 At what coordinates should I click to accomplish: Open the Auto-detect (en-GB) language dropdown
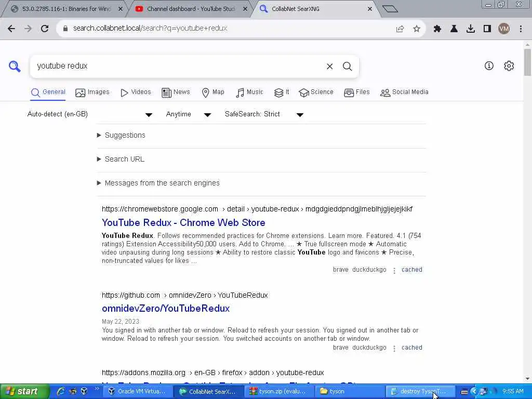pyautogui.click(x=90, y=114)
